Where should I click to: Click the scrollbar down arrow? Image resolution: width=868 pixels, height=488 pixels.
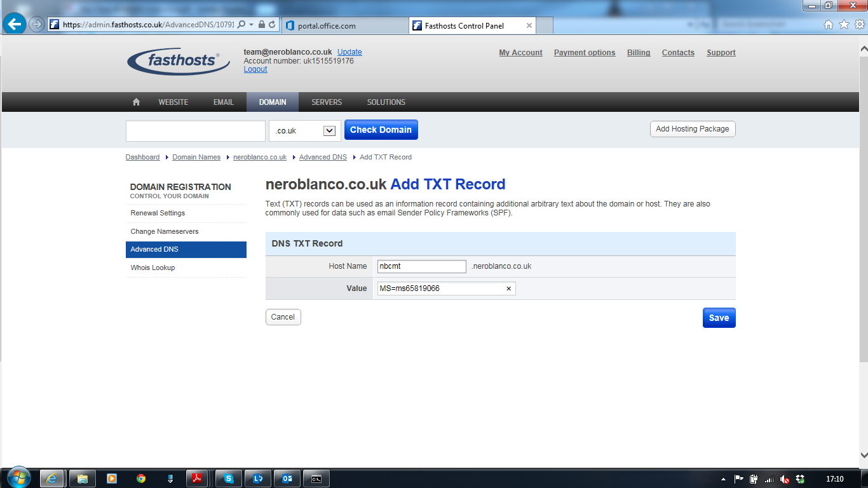(x=864, y=455)
